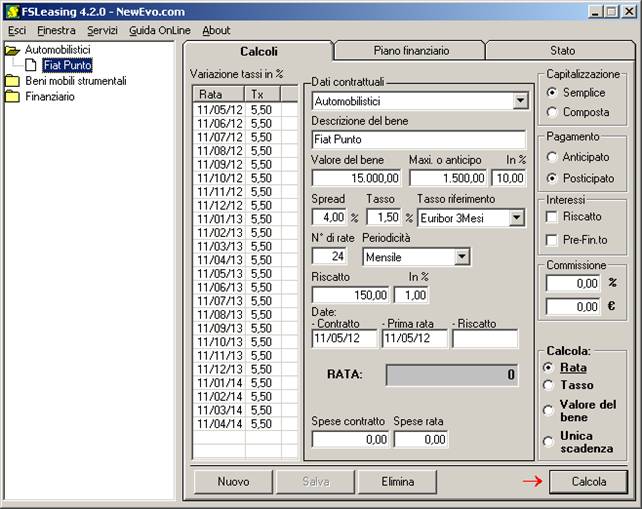
Task: Open the Automobilistici folder icon
Action: [12, 50]
